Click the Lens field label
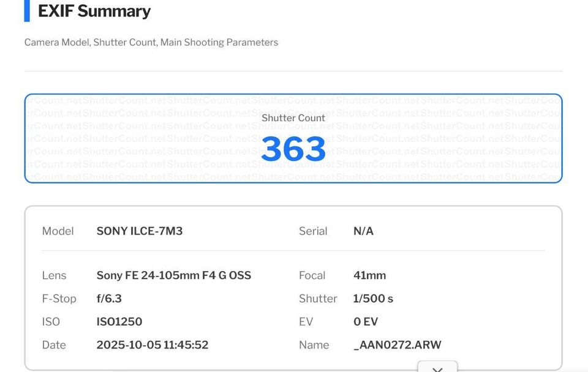The width and height of the screenshot is (588, 372). click(x=54, y=275)
